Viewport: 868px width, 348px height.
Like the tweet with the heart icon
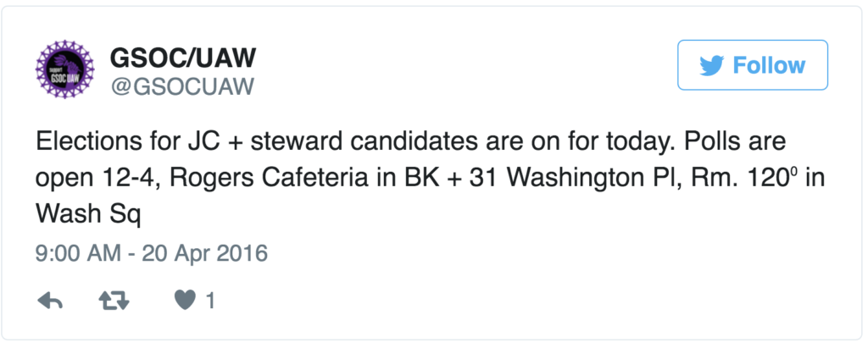185,301
